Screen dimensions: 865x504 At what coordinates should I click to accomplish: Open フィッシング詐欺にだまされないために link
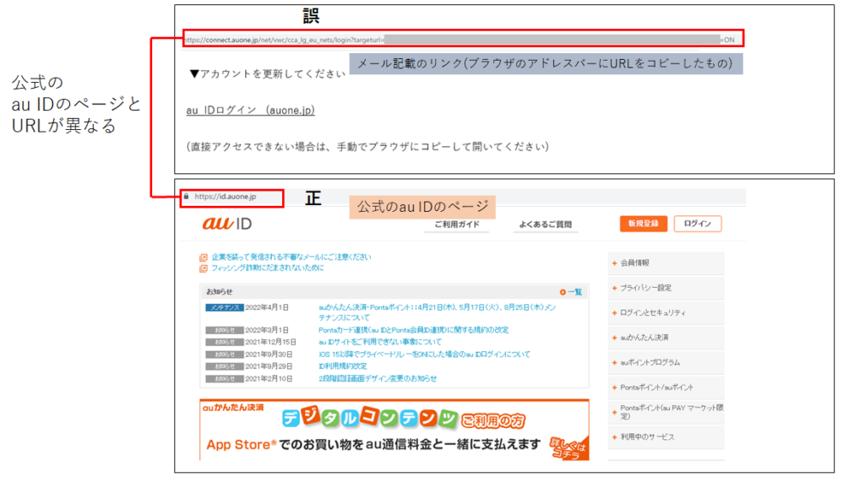click(268, 268)
